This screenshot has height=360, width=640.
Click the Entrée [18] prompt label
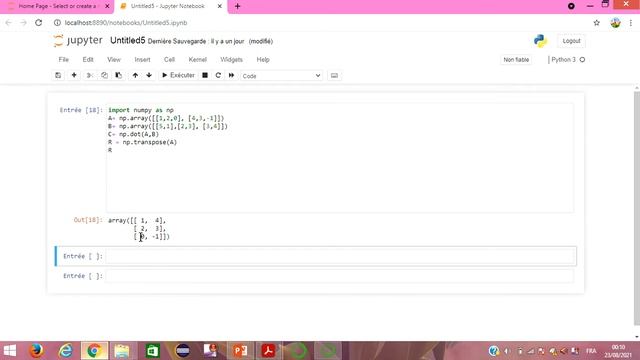[81, 110]
